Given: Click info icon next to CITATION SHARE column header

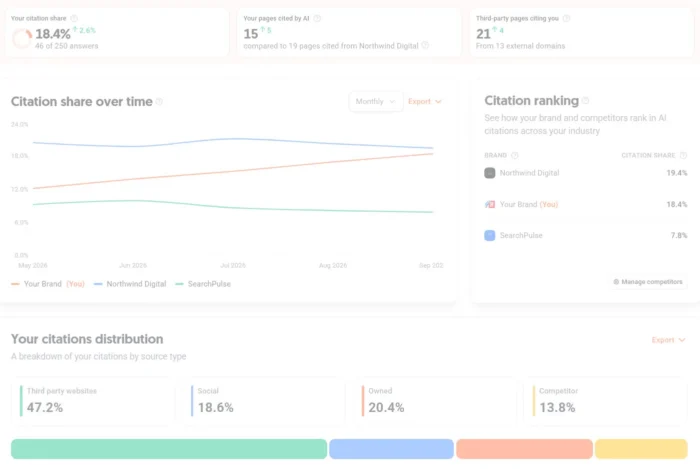Looking at the screenshot, I should (x=683, y=155).
